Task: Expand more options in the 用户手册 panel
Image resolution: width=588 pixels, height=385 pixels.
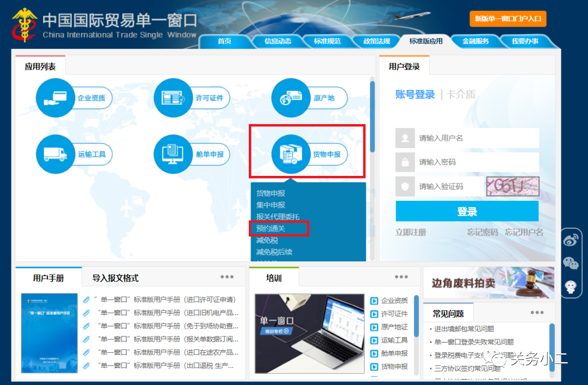Action: [227, 277]
